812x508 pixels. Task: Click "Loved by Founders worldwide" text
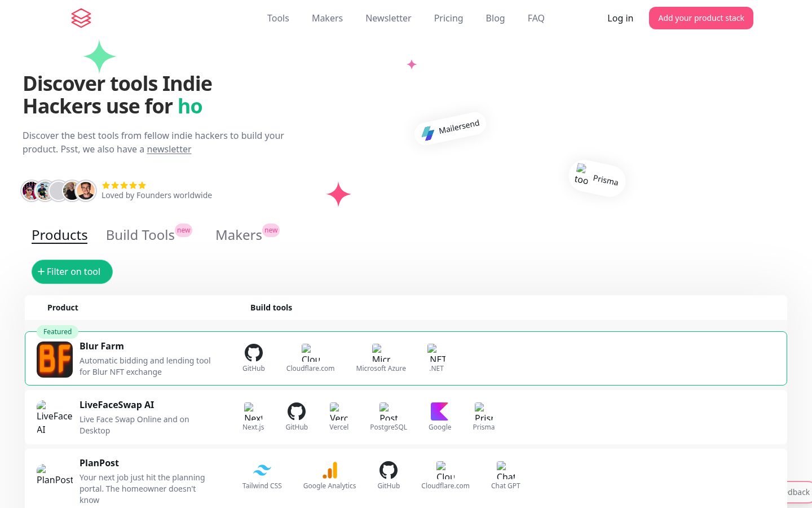click(157, 195)
